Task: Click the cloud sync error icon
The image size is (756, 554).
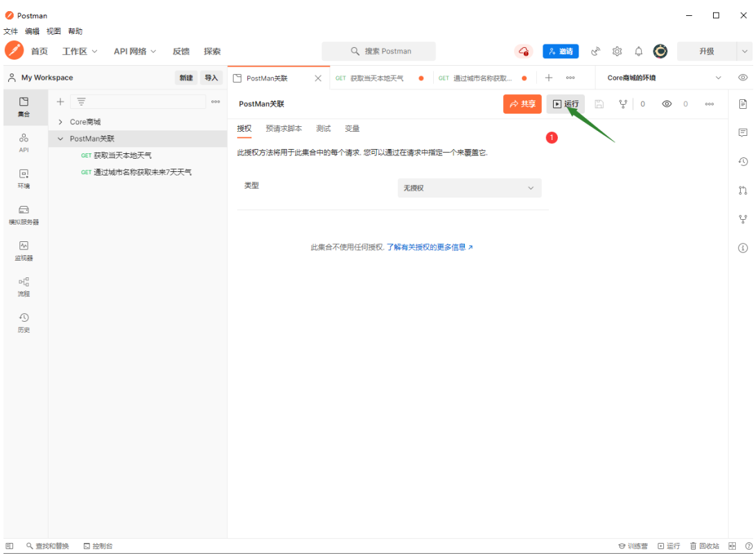Action: [524, 51]
